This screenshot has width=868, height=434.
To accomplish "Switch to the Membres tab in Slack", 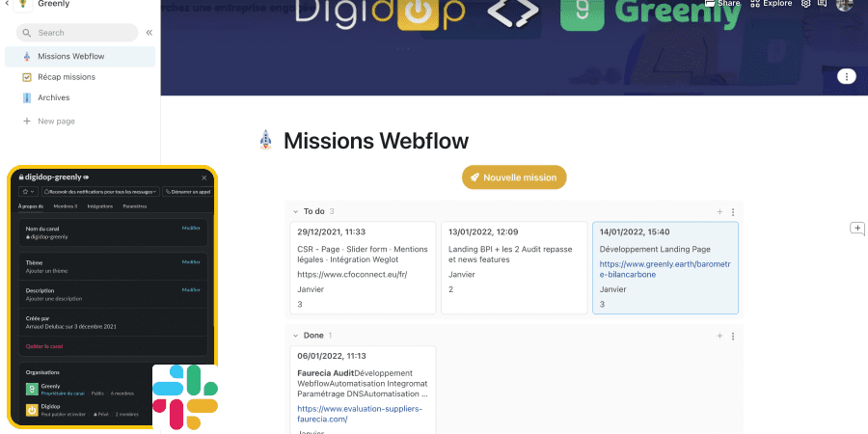I will coord(66,206).
